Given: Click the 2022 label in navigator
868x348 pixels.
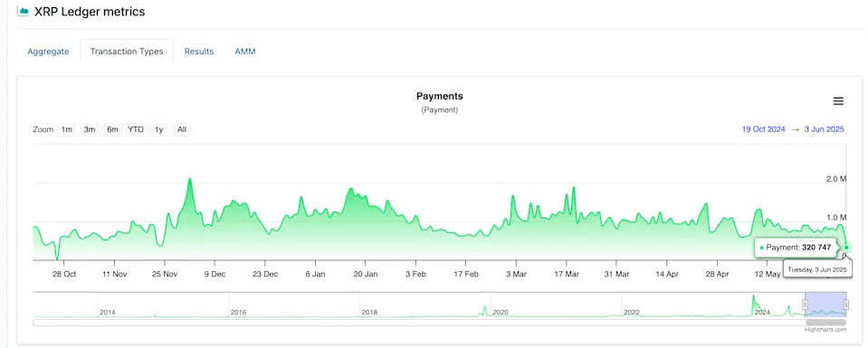Looking at the screenshot, I should point(631,313).
